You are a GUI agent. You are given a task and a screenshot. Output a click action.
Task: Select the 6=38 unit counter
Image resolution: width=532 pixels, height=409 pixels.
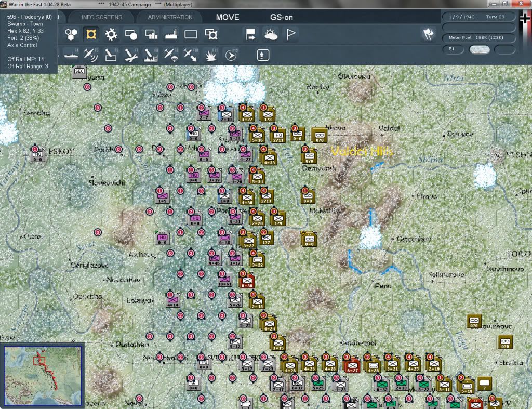(x=224, y=238)
